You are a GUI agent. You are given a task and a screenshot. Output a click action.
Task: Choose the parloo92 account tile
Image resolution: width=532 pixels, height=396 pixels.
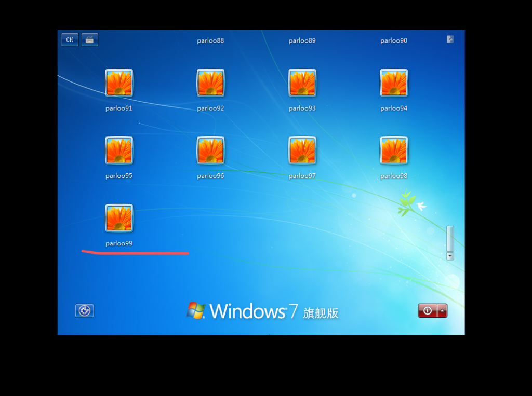[x=210, y=83]
